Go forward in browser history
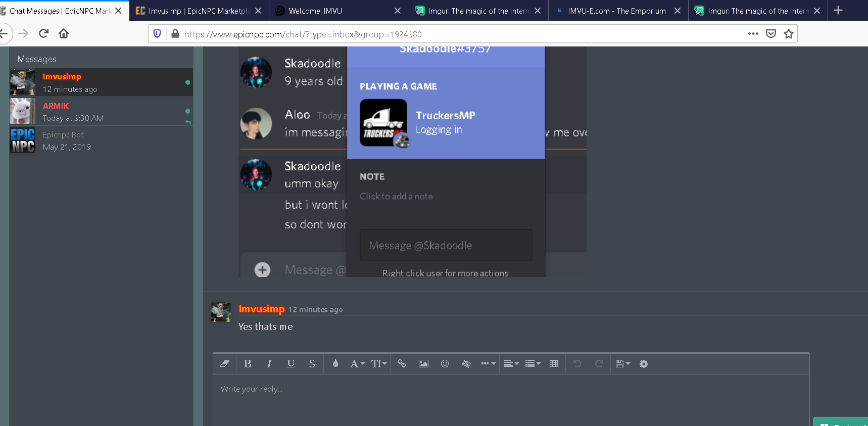The height and width of the screenshot is (426, 868). pyautogui.click(x=23, y=33)
